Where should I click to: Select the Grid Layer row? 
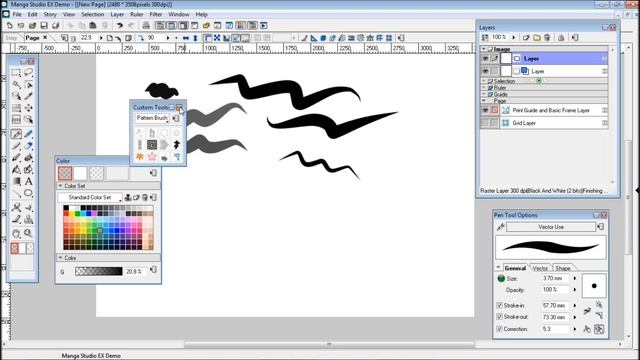pyautogui.click(x=544, y=123)
